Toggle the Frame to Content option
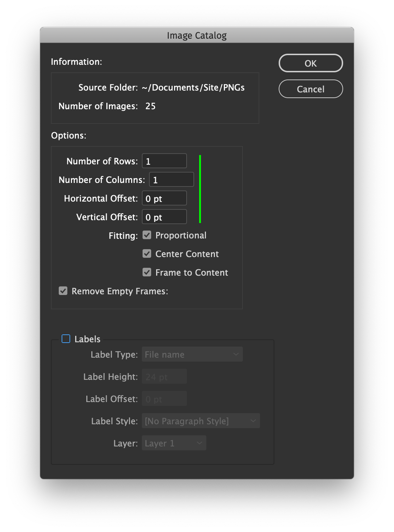The height and width of the screenshot is (532, 394). coord(147,272)
